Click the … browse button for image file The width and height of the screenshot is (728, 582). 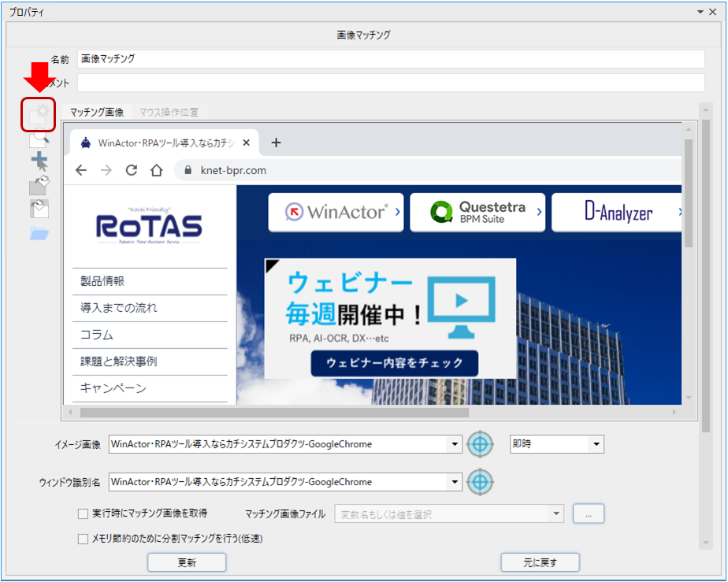point(589,513)
